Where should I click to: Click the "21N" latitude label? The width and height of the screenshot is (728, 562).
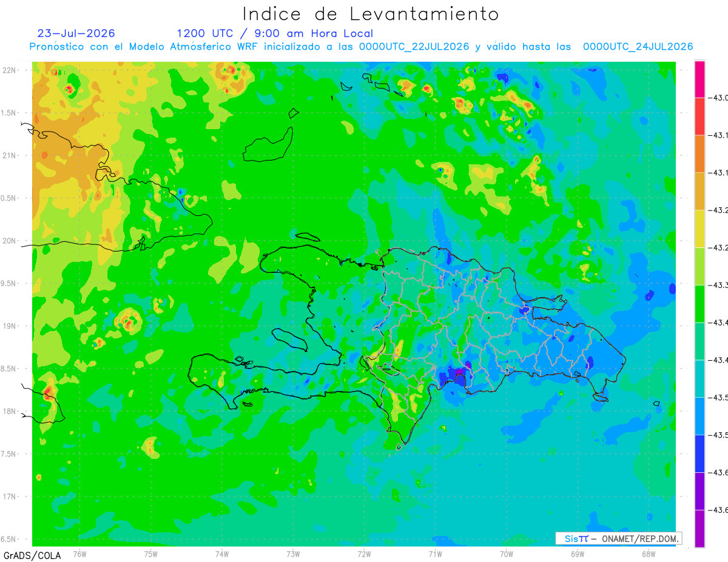tap(10, 156)
